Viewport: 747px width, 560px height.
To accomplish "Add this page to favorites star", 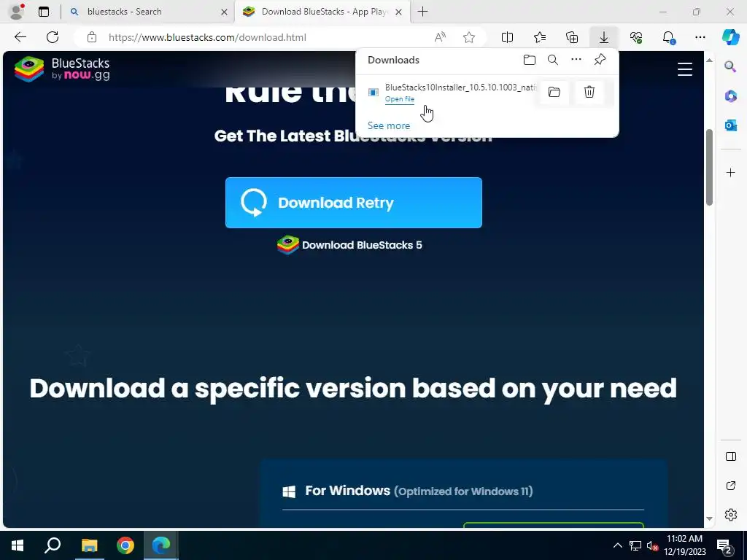I will click(x=469, y=37).
